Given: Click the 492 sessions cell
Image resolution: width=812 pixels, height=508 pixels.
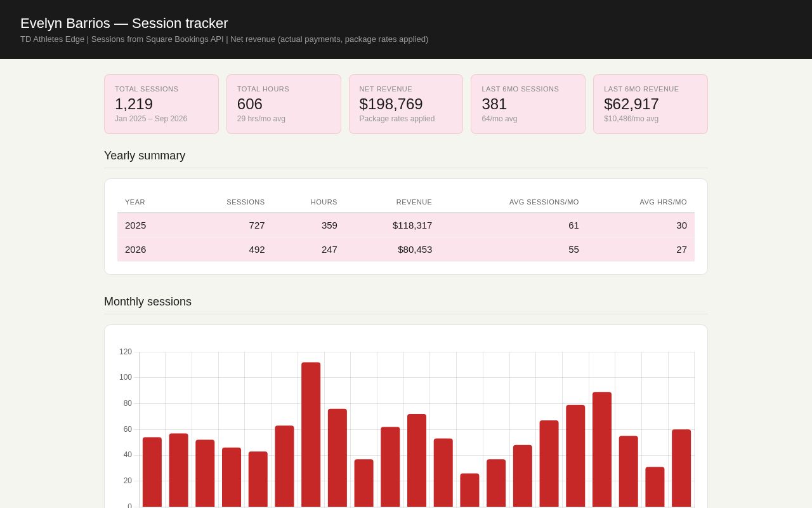Looking at the screenshot, I should tap(257, 250).
